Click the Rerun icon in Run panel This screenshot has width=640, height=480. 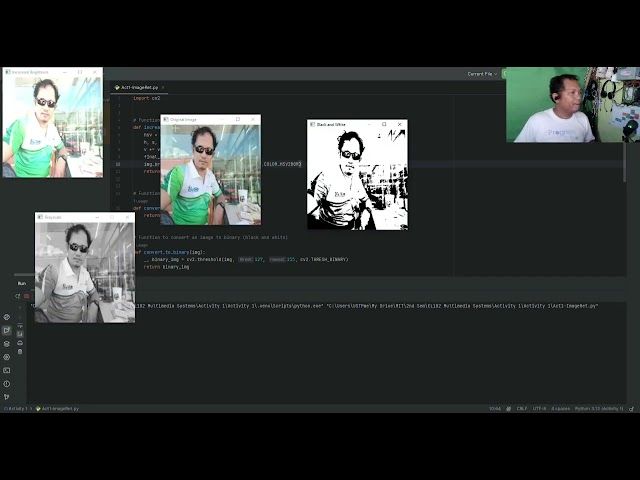click(x=18, y=296)
